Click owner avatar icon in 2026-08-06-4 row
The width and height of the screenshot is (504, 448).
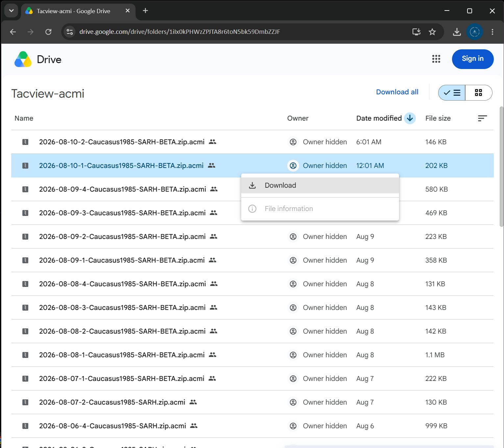[293, 426]
